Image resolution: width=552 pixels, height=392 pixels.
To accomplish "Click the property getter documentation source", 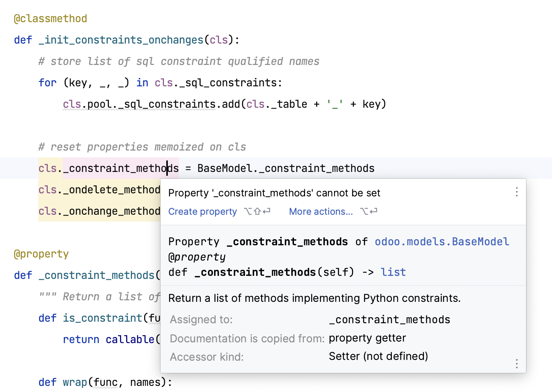I will (367, 338).
